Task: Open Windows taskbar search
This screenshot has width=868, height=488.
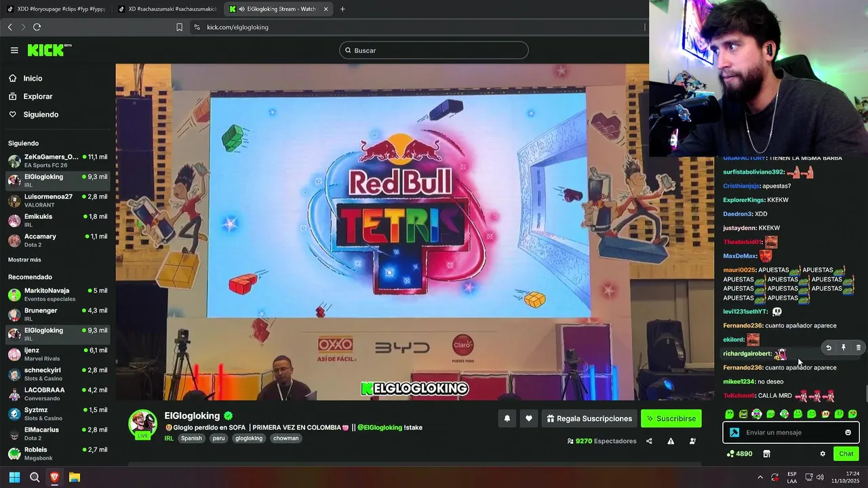Action: click(35, 477)
